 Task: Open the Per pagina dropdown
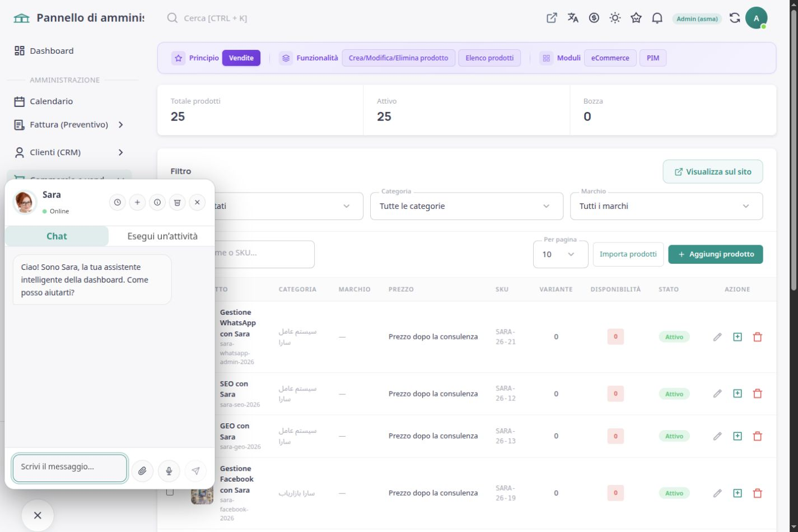pyautogui.click(x=561, y=254)
